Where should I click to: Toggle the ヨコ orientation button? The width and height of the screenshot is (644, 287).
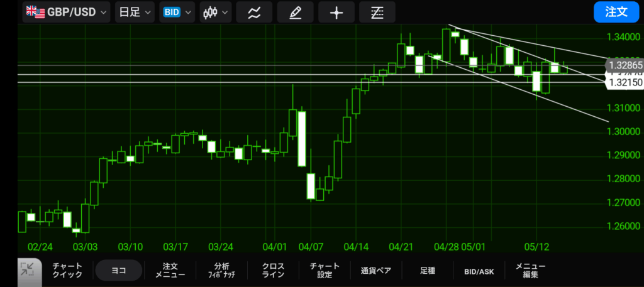[x=119, y=270]
